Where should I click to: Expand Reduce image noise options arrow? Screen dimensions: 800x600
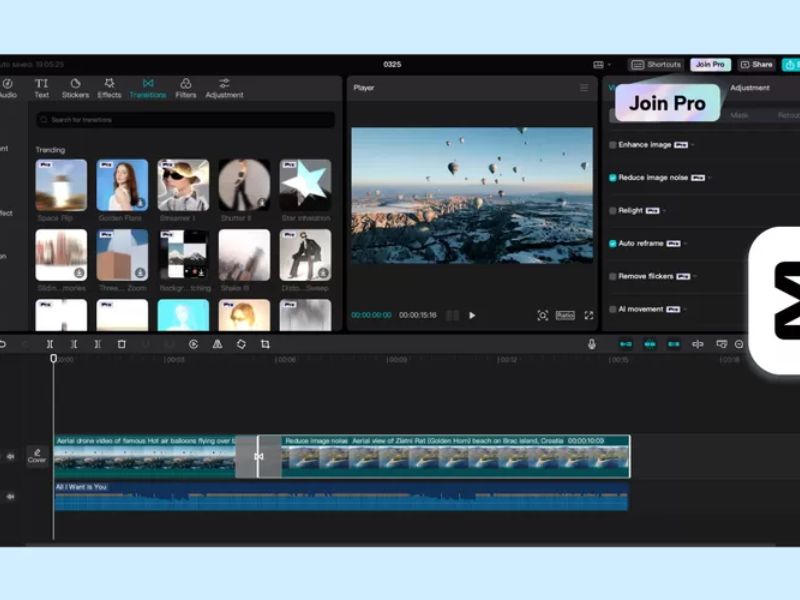click(710, 178)
